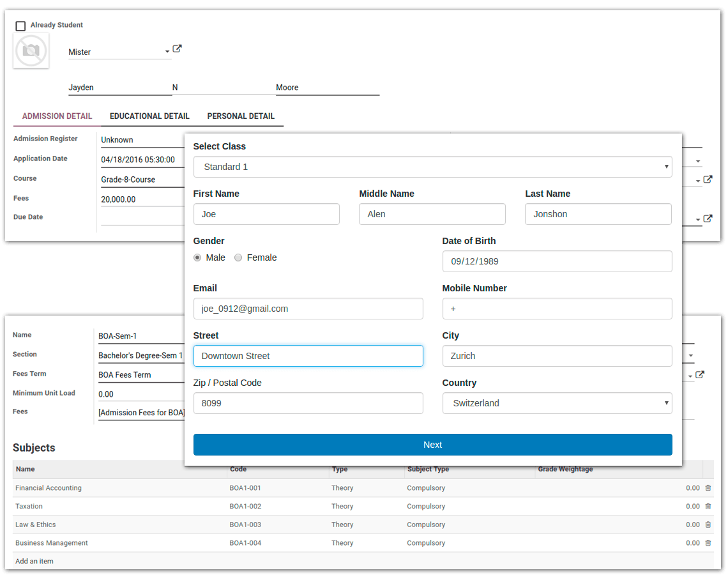
Task: Delete the Law & Ethics subject
Action: (x=709, y=525)
